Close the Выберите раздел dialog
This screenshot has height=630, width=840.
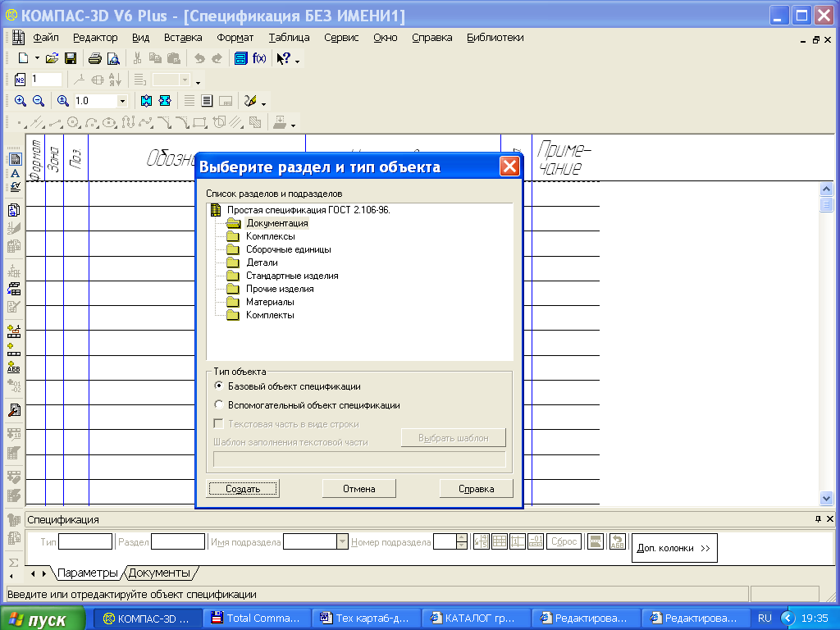(x=509, y=167)
